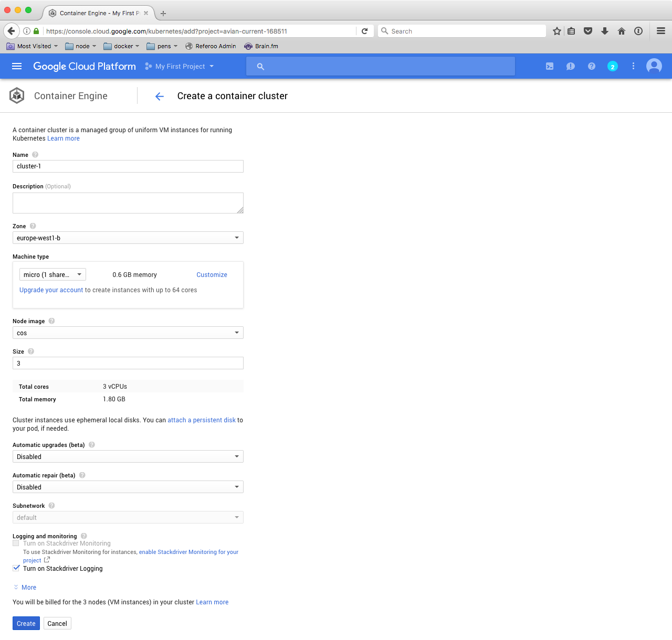This screenshot has width=672, height=640.
Task: Open the My First Project selector
Action: [x=180, y=67]
